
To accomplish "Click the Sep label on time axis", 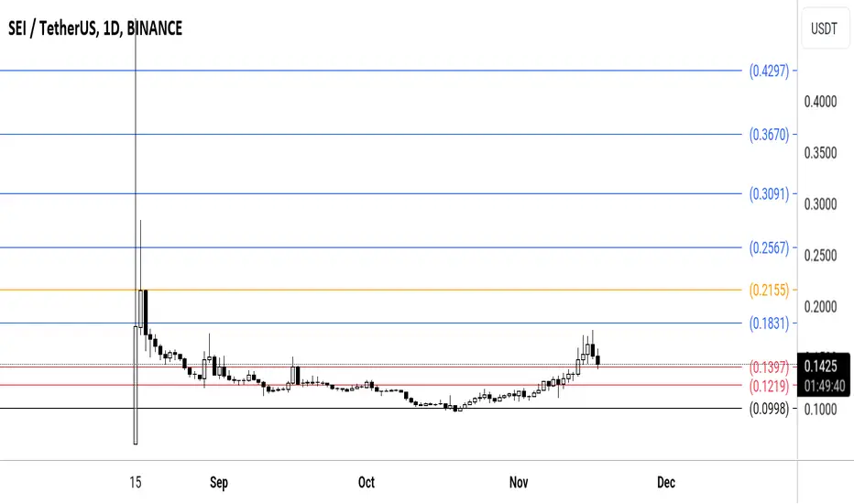I will 219,482.
